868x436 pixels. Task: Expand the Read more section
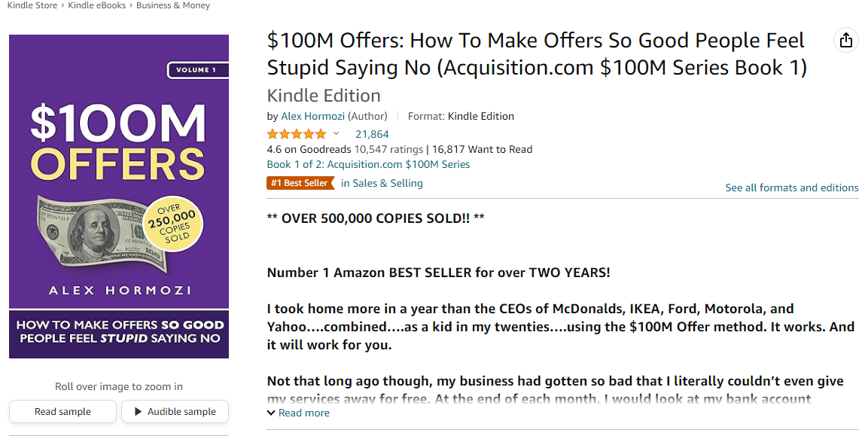tap(298, 413)
